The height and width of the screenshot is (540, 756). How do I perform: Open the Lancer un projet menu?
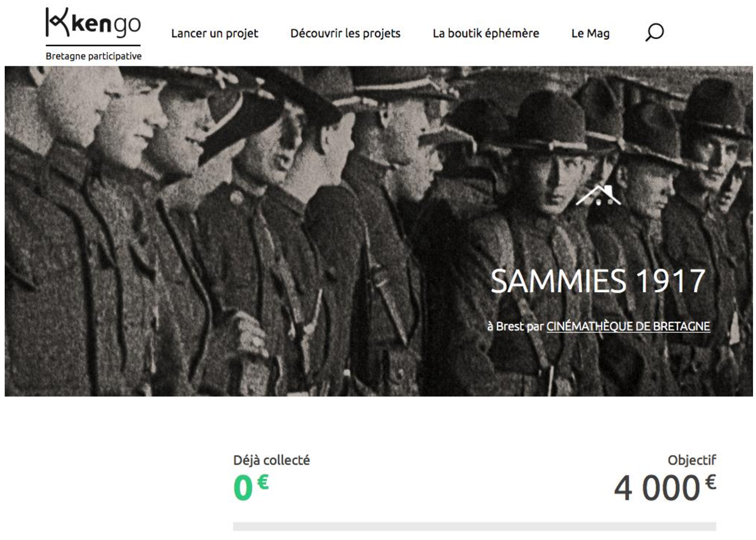[215, 33]
